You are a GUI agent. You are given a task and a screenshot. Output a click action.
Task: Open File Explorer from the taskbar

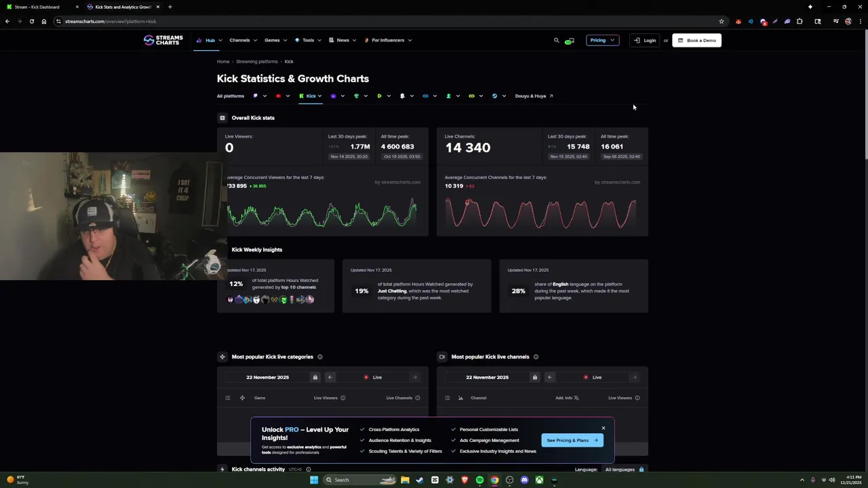pyautogui.click(x=405, y=480)
